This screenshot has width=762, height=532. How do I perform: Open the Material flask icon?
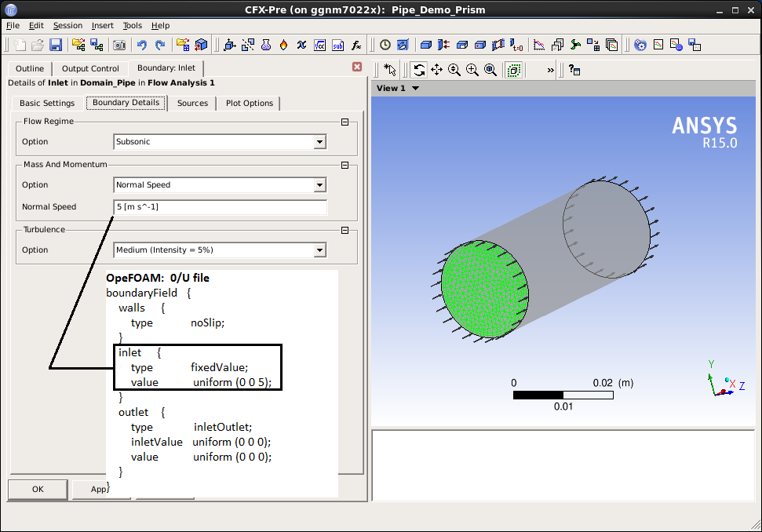266,46
